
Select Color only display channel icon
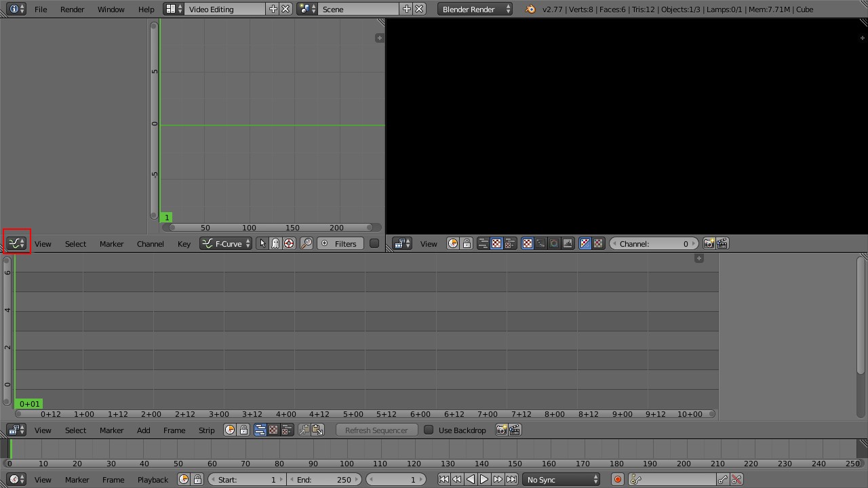(x=599, y=244)
